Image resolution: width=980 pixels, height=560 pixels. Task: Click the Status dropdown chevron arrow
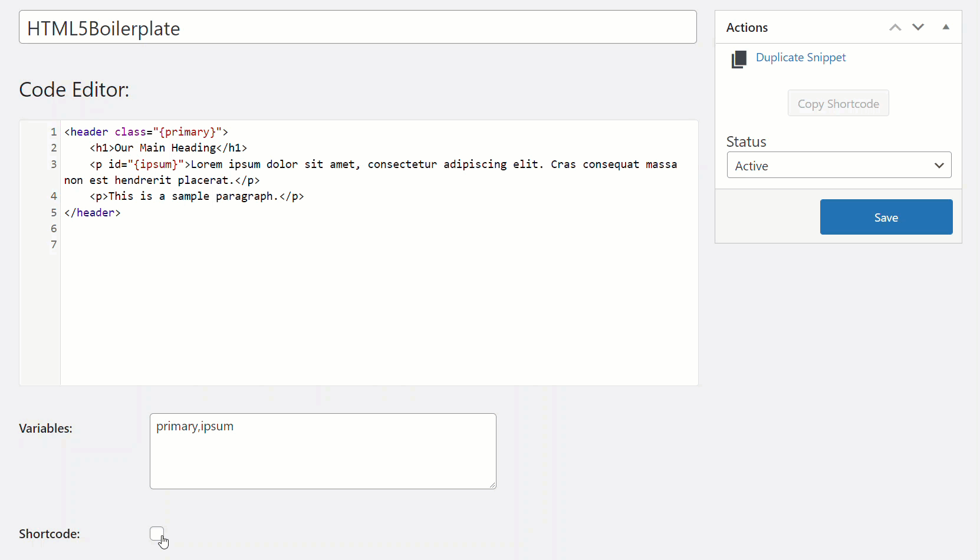pyautogui.click(x=939, y=166)
